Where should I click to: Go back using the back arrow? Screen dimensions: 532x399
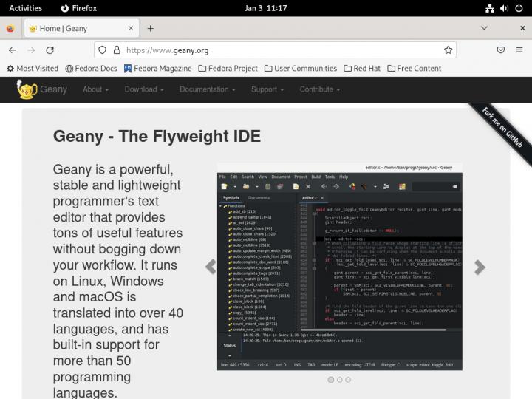point(12,50)
